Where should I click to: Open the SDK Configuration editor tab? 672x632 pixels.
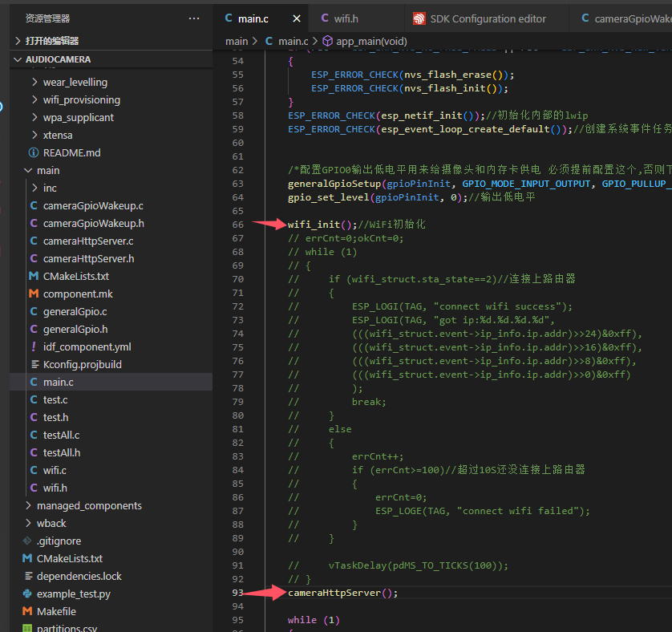[x=488, y=18]
